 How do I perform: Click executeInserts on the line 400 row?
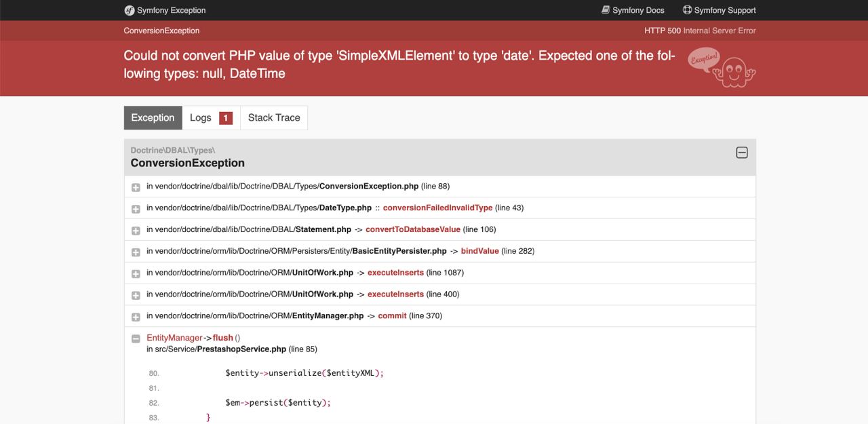pos(395,294)
